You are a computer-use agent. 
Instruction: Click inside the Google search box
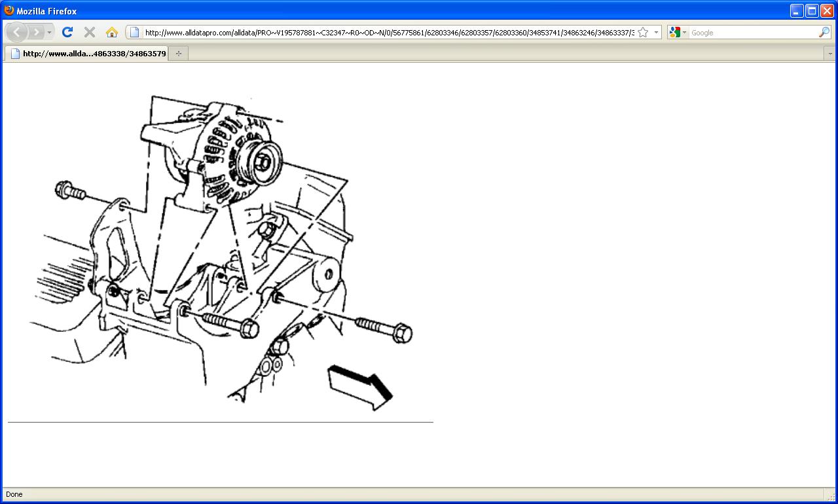754,33
